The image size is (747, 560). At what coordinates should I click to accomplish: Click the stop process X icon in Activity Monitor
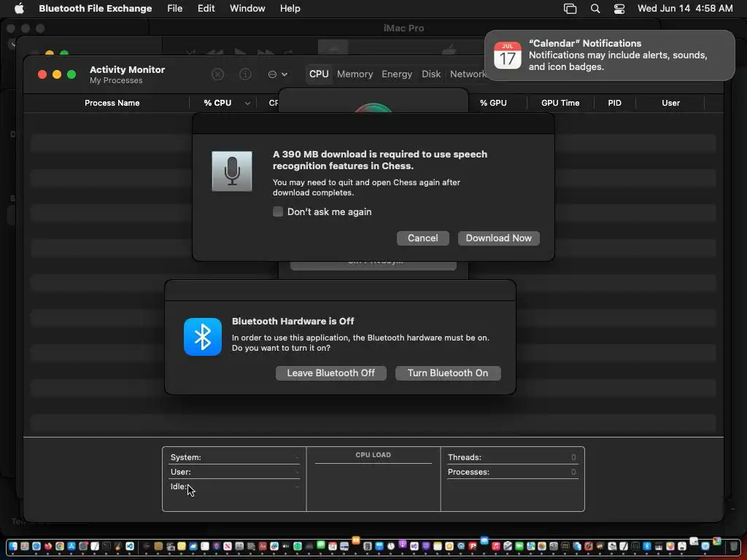click(217, 74)
